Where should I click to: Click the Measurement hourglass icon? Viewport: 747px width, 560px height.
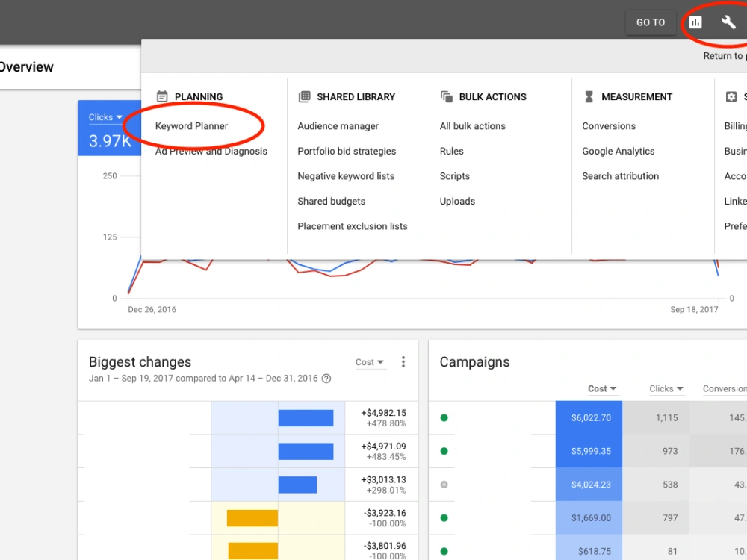click(x=589, y=96)
